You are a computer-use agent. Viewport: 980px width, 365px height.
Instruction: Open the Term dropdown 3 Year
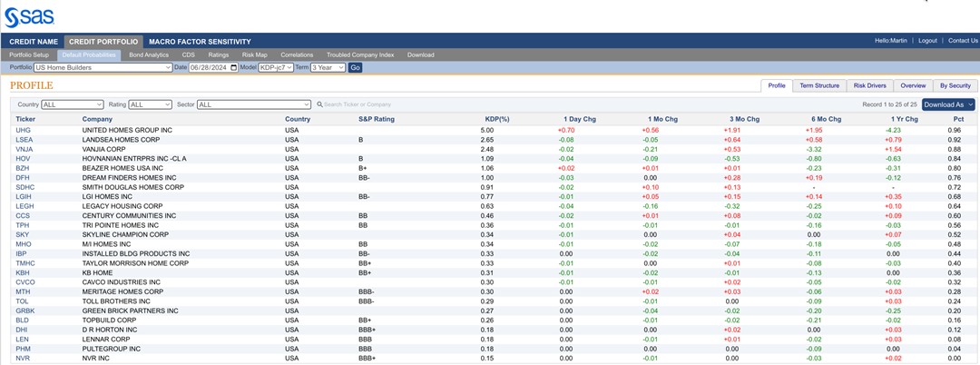point(328,67)
